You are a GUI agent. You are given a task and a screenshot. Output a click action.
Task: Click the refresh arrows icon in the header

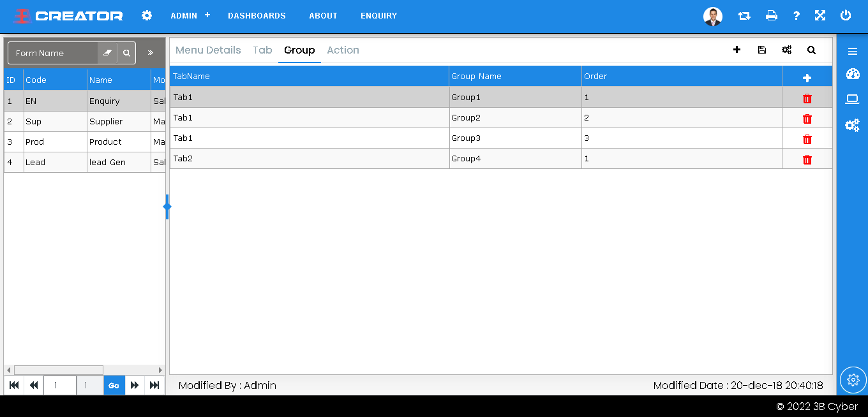[x=744, y=16]
